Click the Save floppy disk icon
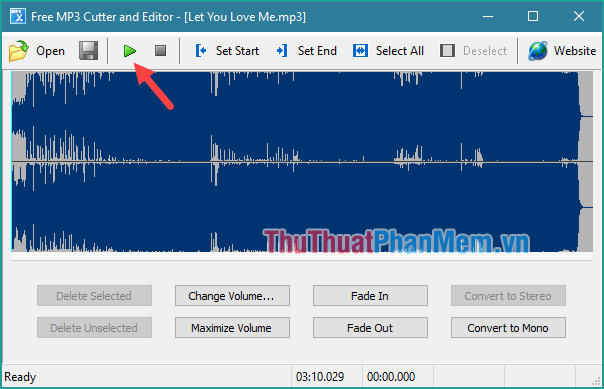 click(88, 51)
